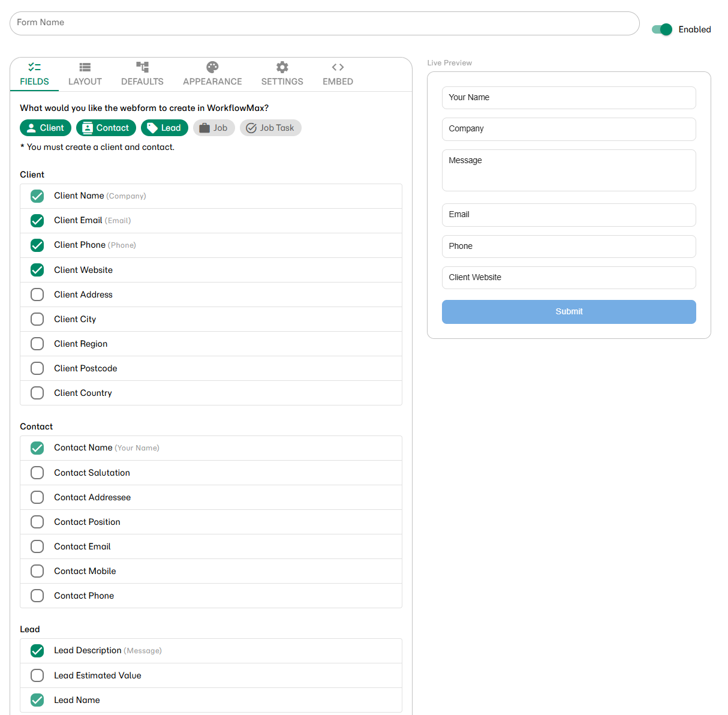
Task: Click the gear icon on SETTINGS tab
Action: pos(282,66)
